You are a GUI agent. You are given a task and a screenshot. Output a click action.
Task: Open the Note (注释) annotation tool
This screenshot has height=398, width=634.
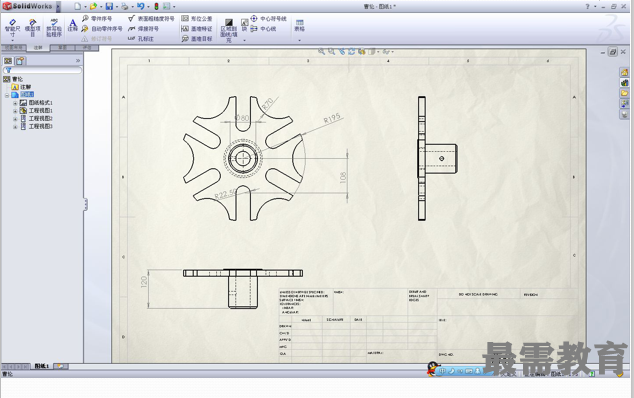(73, 25)
